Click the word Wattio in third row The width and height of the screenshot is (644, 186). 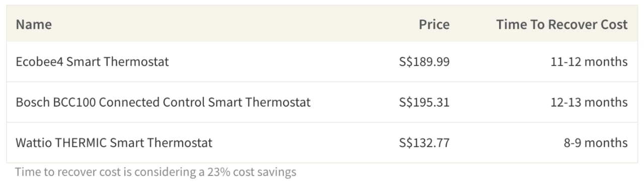33,143
